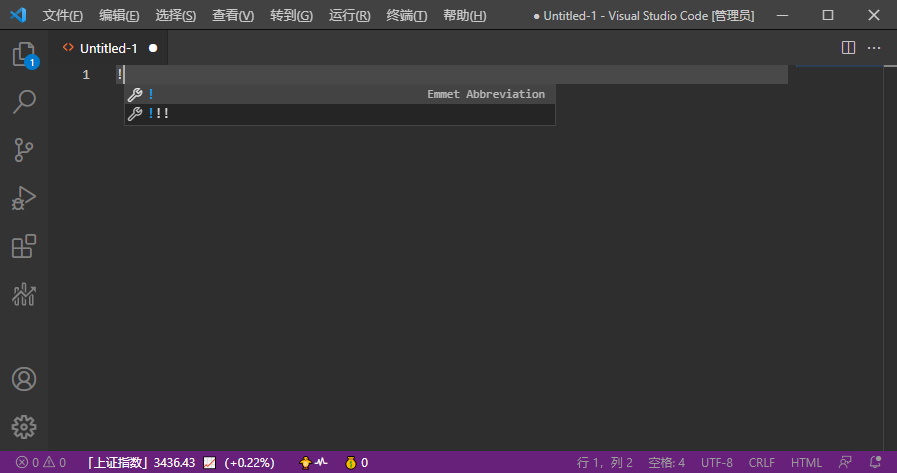This screenshot has height=473, width=897.
Task: Open the 终端(T) menu
Action: [x=407, y=15]
